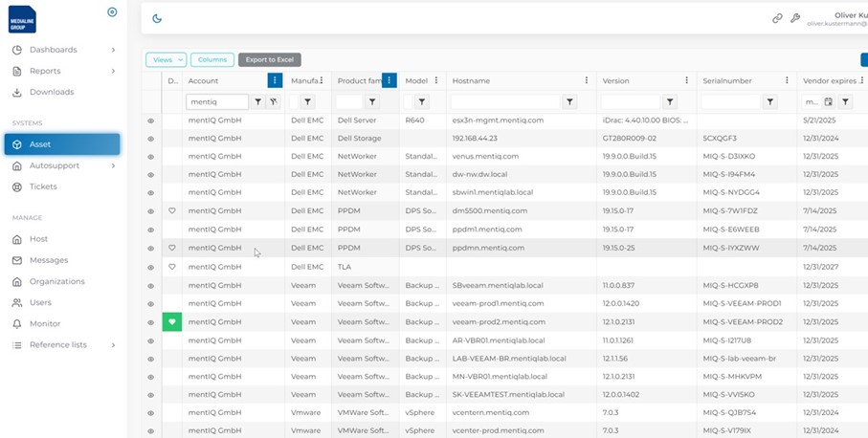
Task: Clear the Account column filter
Action: click(x=274, y=101)
